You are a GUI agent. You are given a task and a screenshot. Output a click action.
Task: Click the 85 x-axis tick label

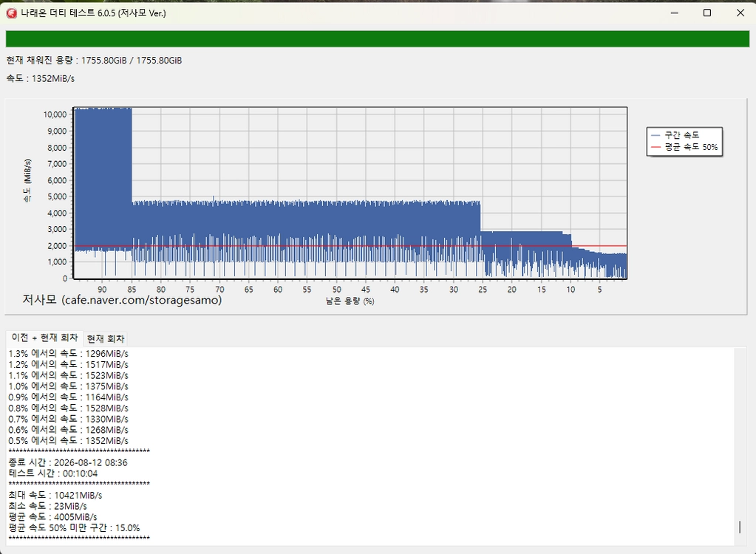(132, 290)
